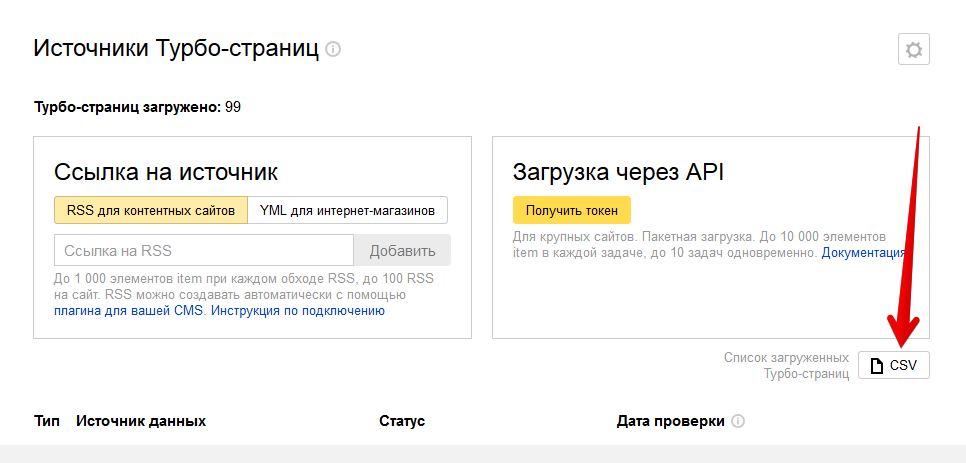Viewport: 966px width, 463px height.
Task: Click the Получить токен button
Action: point(571,210)
